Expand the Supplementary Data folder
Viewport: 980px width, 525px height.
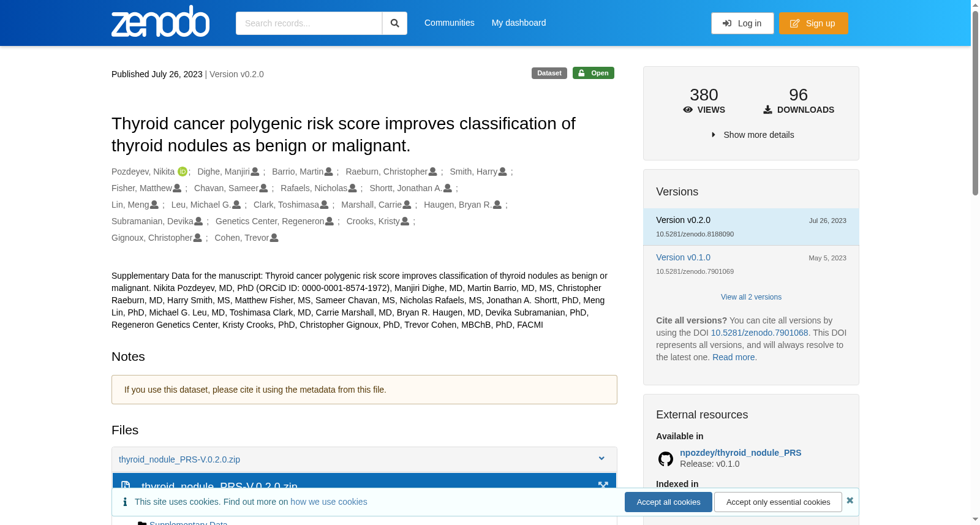(x=188, y=523)
